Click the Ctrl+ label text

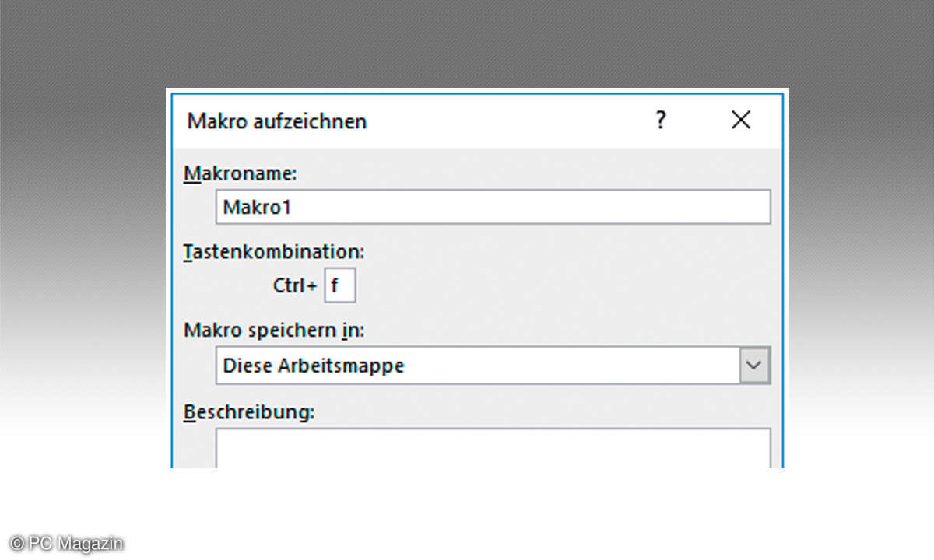point(295,285)
